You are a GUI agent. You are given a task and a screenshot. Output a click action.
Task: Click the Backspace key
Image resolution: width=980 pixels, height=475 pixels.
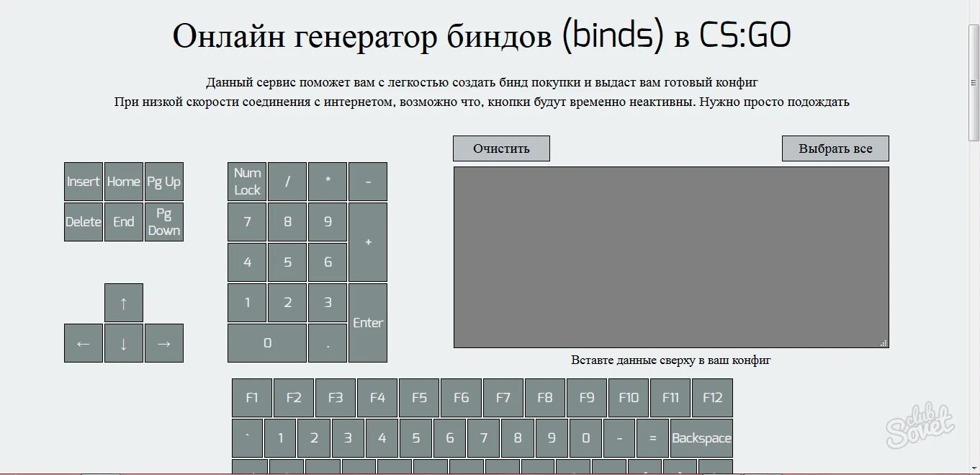coord(701,438)
